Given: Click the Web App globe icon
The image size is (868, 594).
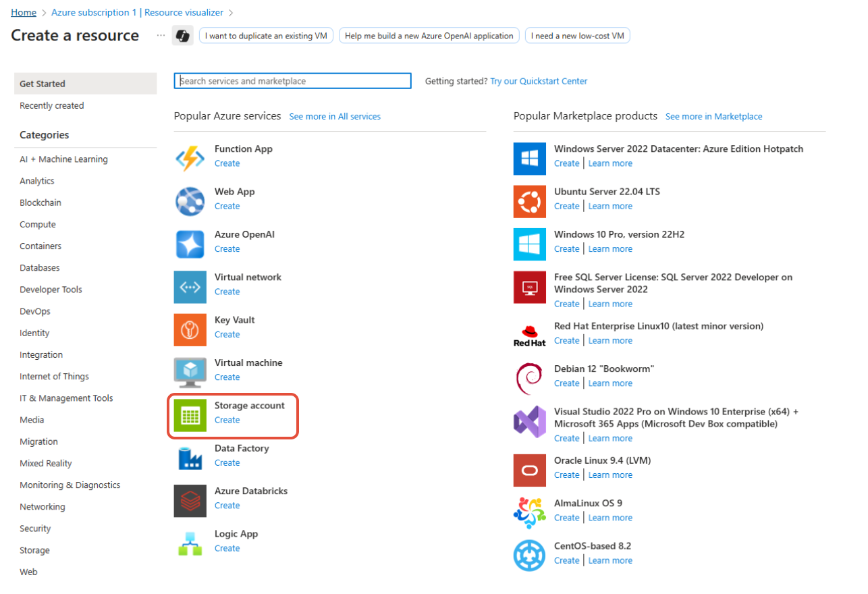Looking at the screenshot, I should point(190,201).
